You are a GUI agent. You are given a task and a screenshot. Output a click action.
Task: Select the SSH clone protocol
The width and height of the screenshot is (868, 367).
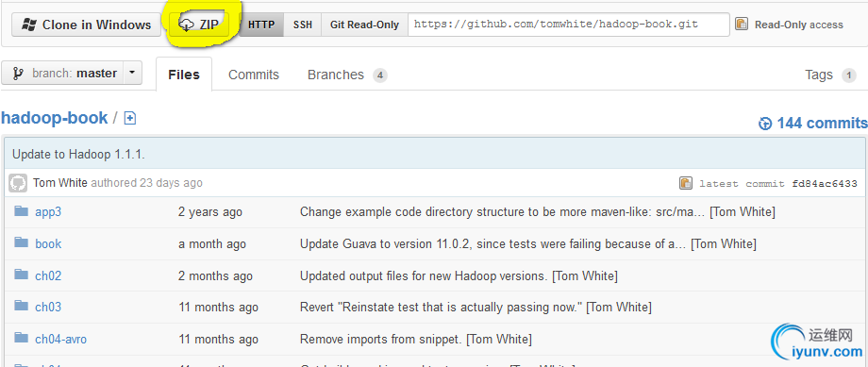(303, 25)
